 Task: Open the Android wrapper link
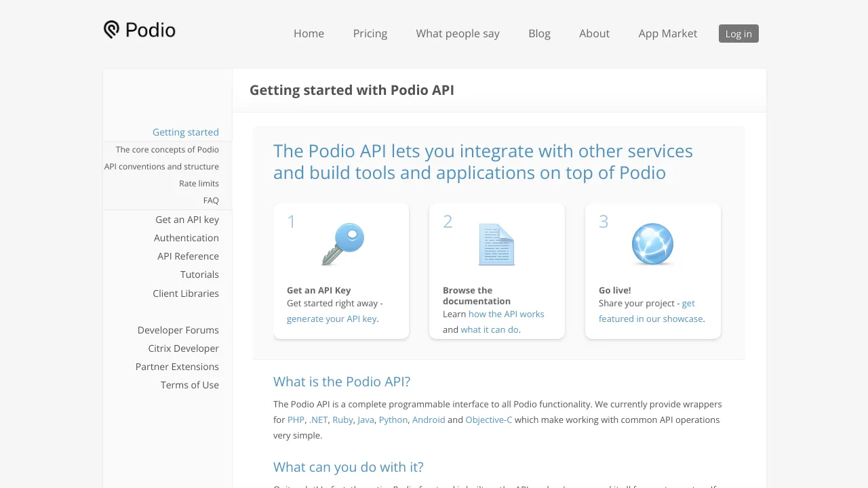click(x=429, y=420)
